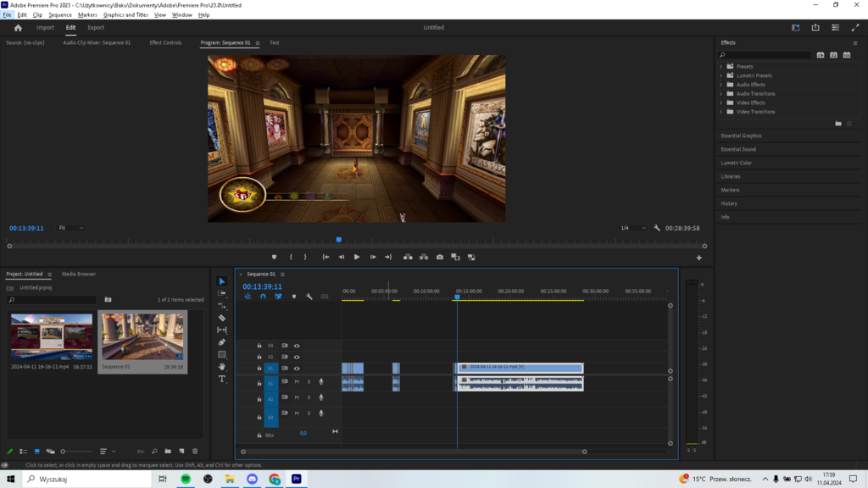The width and height of the screenshot is (868, 488).
Task: Mute audio track A1
Action: pos(297,382)
